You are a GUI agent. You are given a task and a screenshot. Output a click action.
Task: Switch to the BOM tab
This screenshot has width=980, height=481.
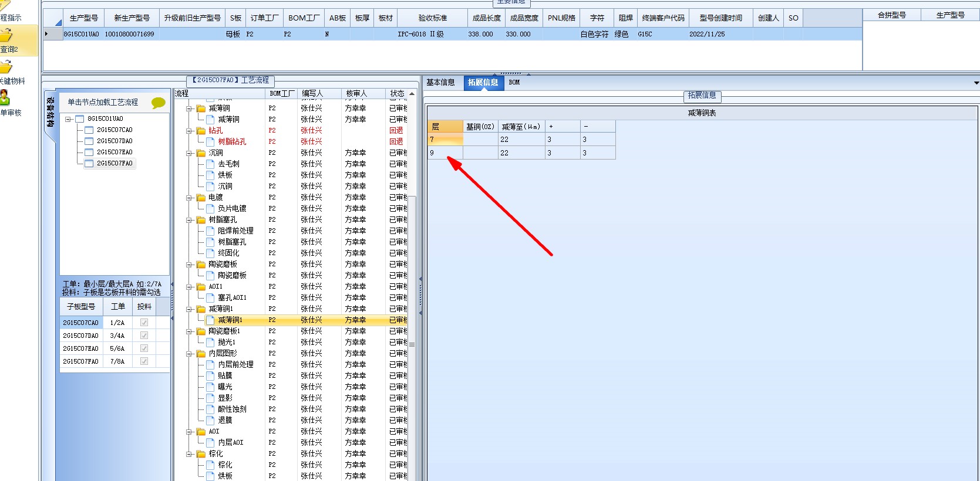tap(514, 82)
